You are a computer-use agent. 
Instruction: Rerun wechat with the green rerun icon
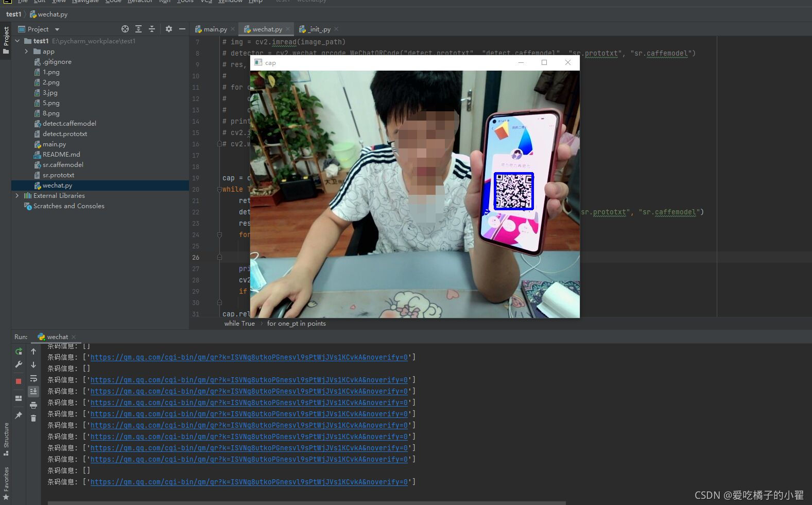pos(19,351)
